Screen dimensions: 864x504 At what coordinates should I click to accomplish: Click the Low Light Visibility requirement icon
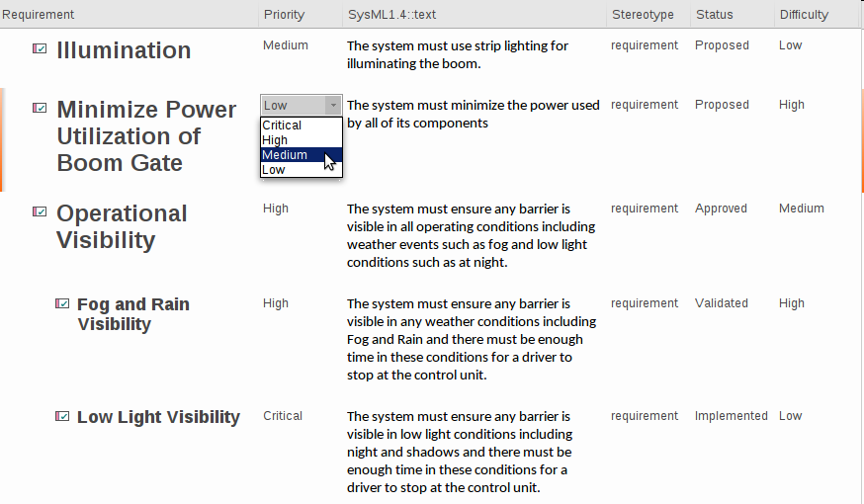[62, 417]
